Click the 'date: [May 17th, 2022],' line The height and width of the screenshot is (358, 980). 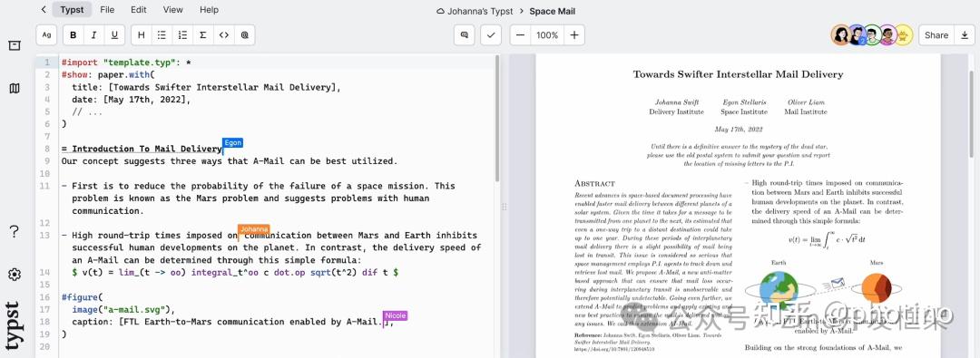point(132,100)
